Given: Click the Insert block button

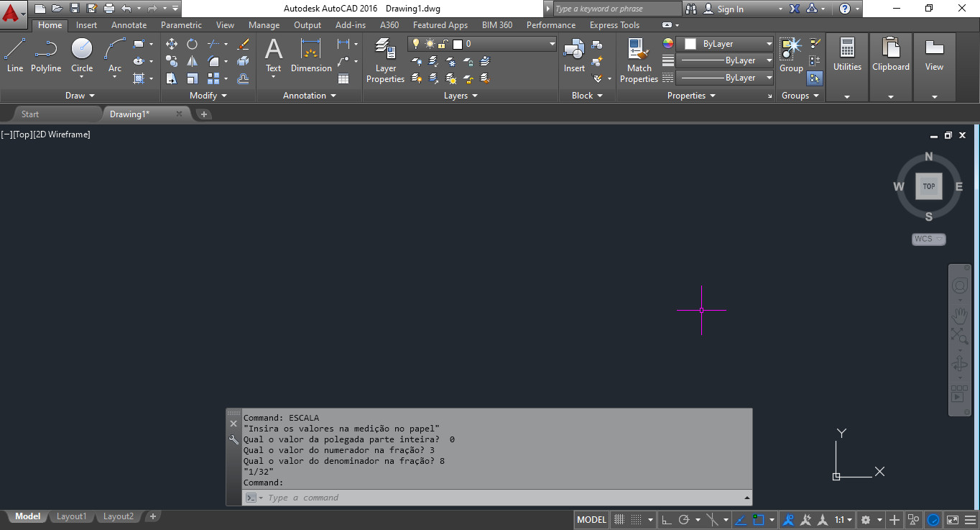Looking at the screenshot, I should [x=574, y=55].
